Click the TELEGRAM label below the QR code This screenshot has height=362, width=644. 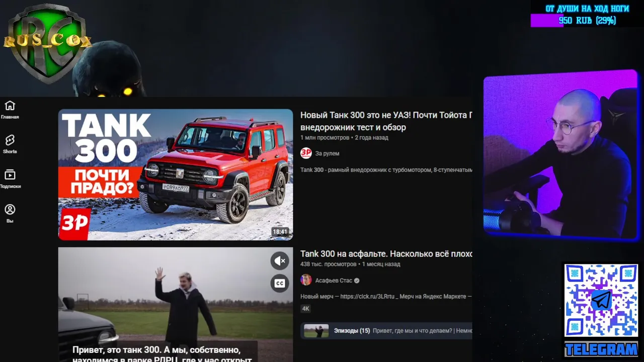tap(601, 349)
